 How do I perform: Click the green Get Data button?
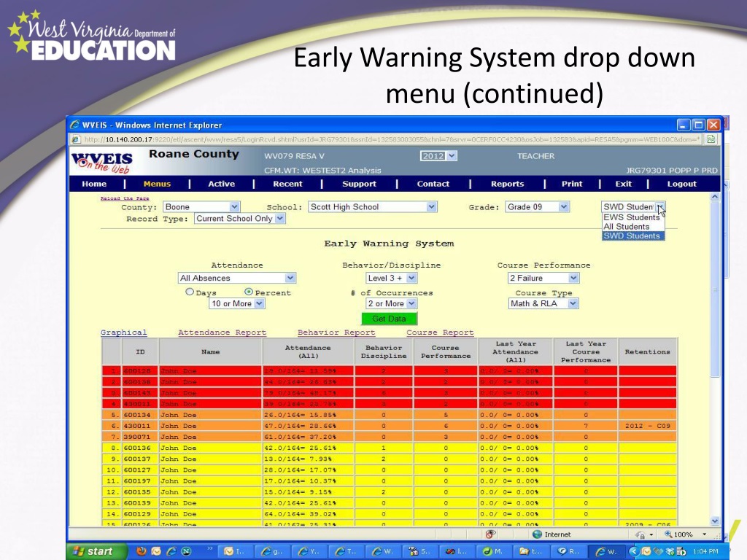(390, 319)
